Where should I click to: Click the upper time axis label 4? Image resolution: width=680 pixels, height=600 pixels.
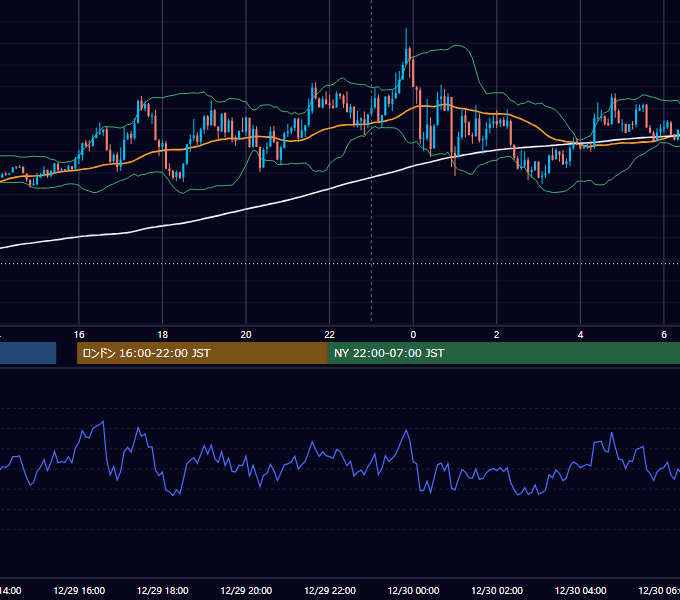[x=580, y=334]
